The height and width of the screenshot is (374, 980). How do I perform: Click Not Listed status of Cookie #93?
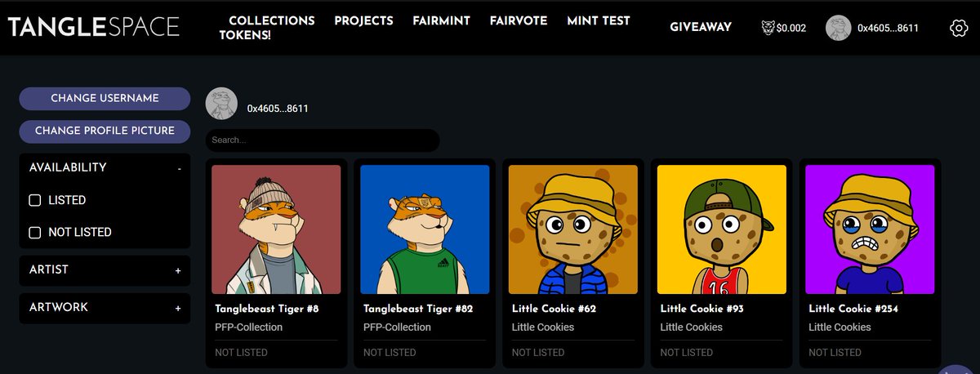(687, 353)
